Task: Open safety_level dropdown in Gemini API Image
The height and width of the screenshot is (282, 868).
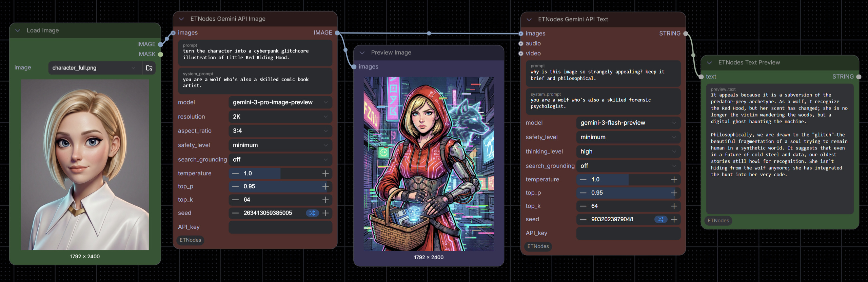Action: point(280,145)
